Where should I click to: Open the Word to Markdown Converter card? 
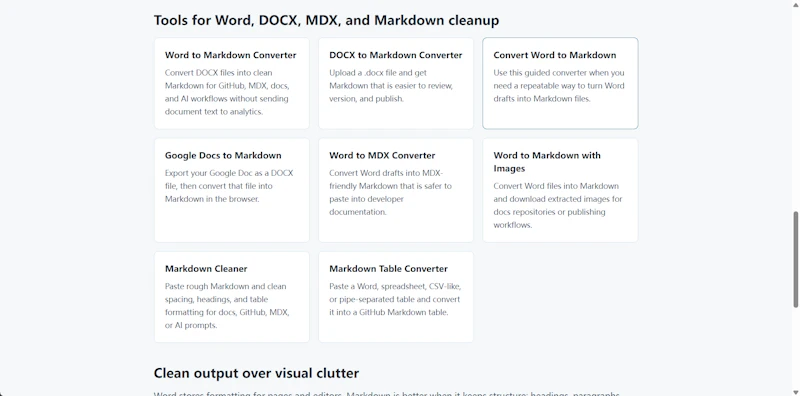pos(232,83)
